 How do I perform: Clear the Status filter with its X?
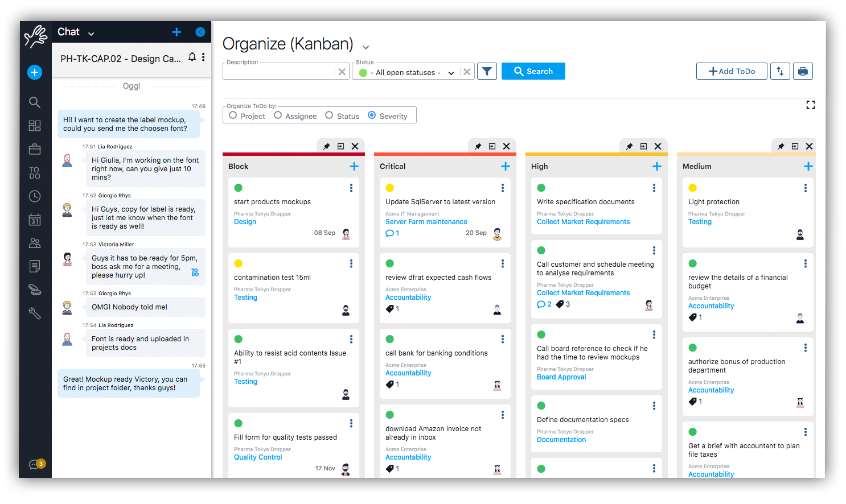tap(467, 72)
